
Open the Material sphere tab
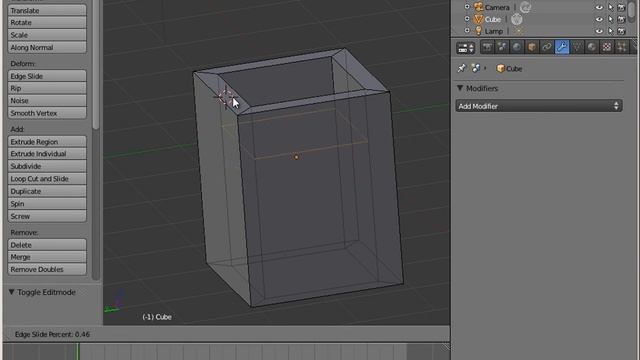[x=592, y=47]
